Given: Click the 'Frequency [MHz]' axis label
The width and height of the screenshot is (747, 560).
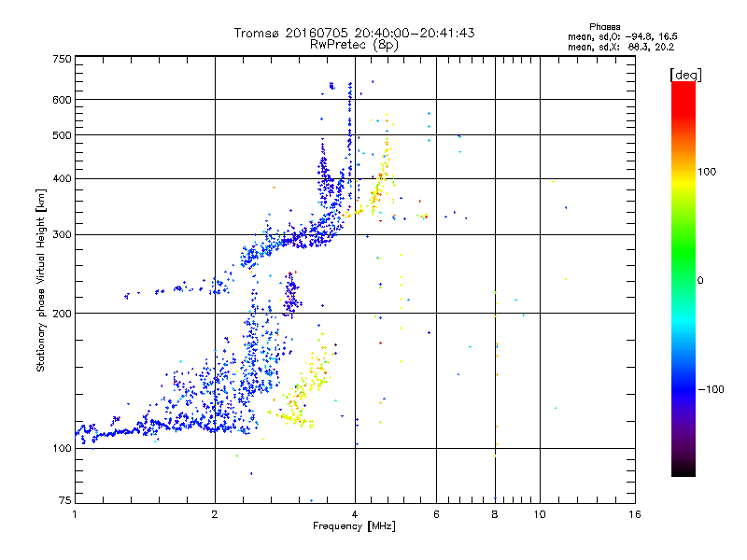Looking at the screenshot, I should coord(354,526).
